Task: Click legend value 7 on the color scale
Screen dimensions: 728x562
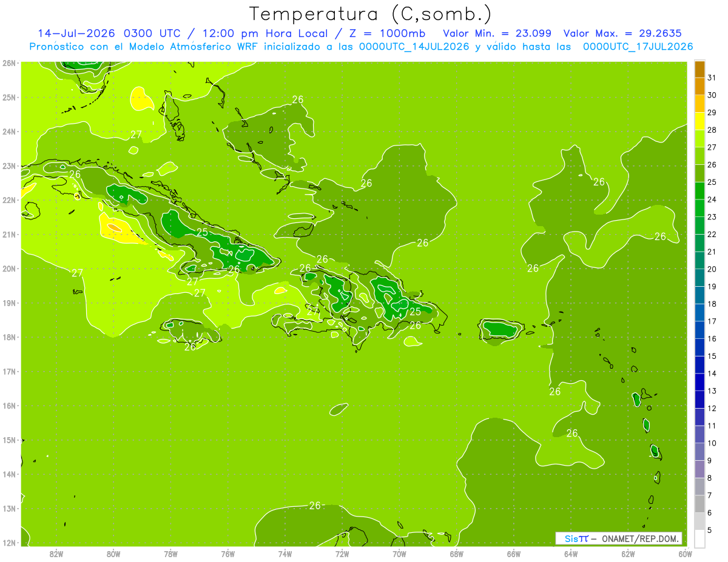Action: (710, 495)
